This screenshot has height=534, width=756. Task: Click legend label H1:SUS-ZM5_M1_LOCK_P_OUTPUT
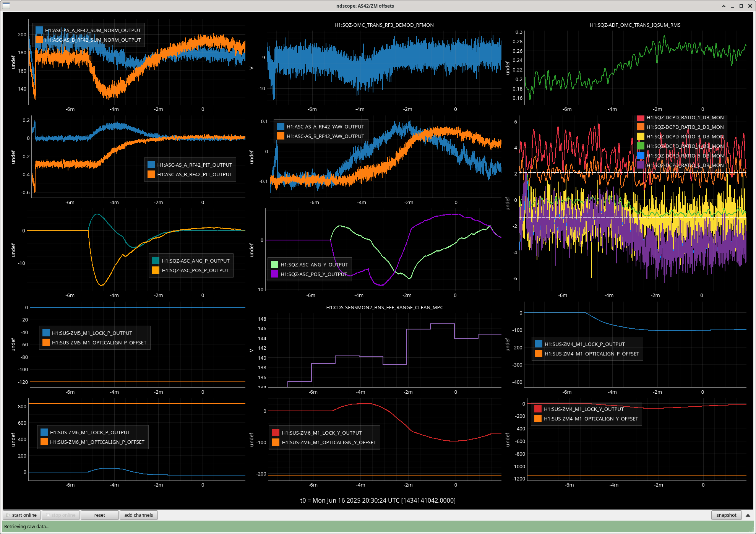(92, 333)
